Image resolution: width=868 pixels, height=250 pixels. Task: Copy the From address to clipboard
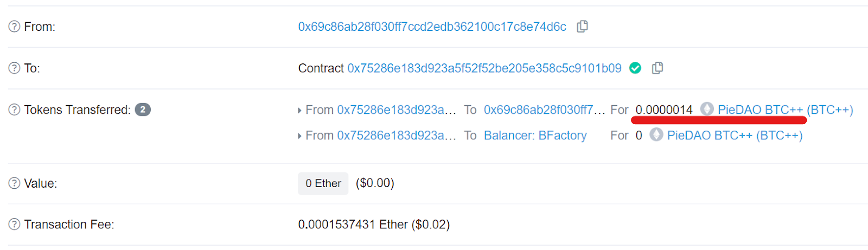[x=582, y=27]
